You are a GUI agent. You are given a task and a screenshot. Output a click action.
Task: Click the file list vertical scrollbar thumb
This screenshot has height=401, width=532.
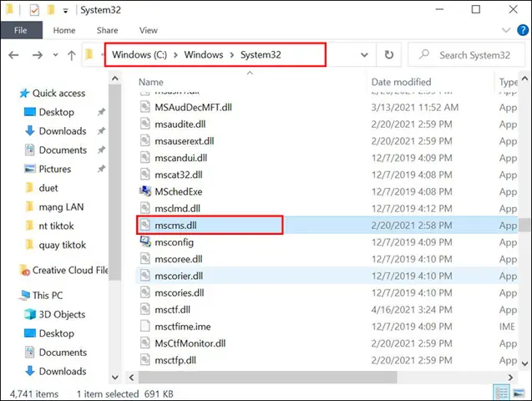[524, 225]
